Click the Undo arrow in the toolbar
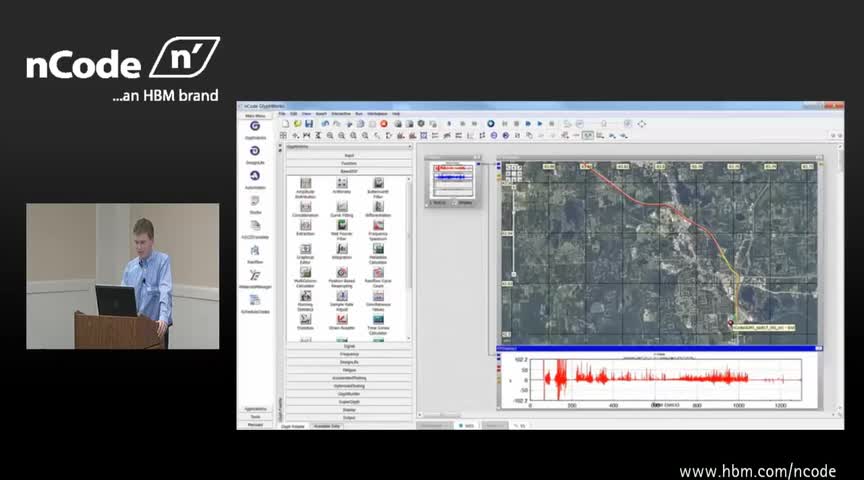864x480 pixels. 325,124
